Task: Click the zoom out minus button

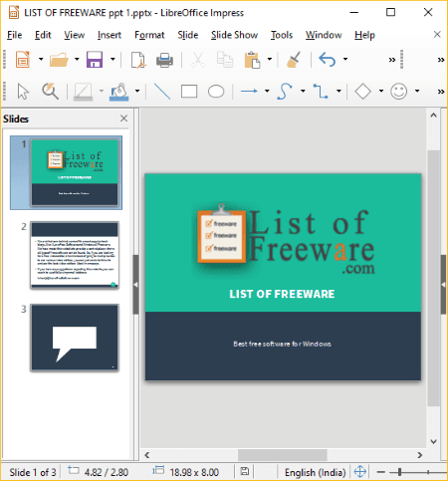Action: click(x=381, y=472)
